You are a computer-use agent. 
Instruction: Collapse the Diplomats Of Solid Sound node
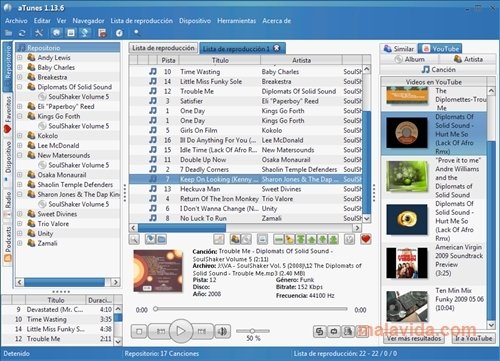pos(20,87)
